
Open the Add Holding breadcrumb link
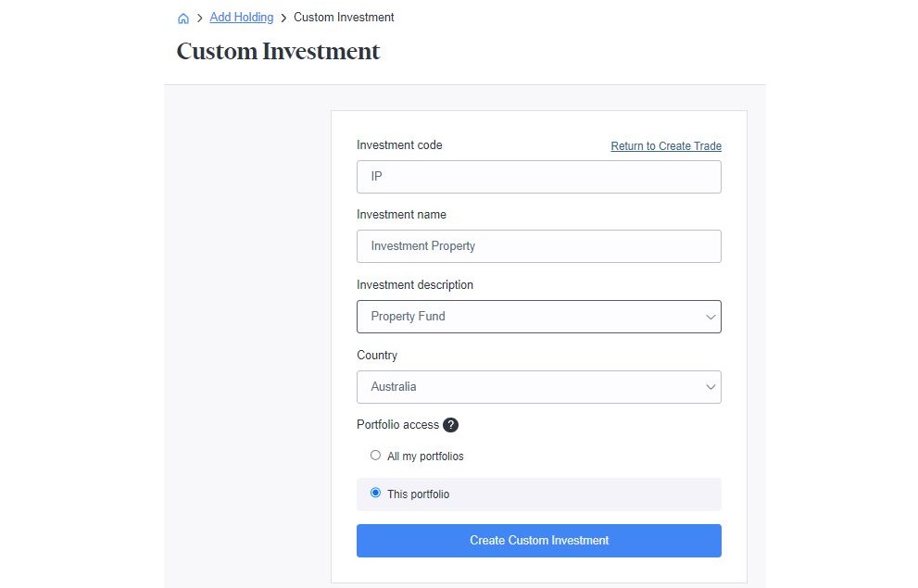241,17
